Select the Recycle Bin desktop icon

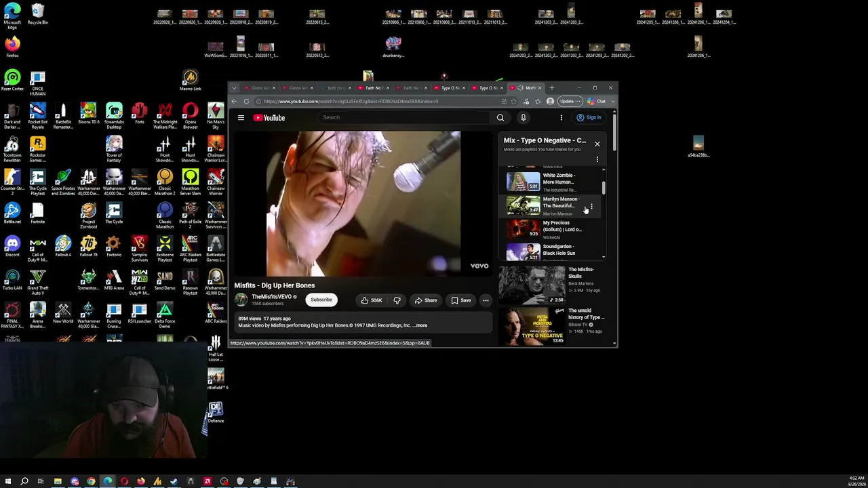[x=37, y=14]
